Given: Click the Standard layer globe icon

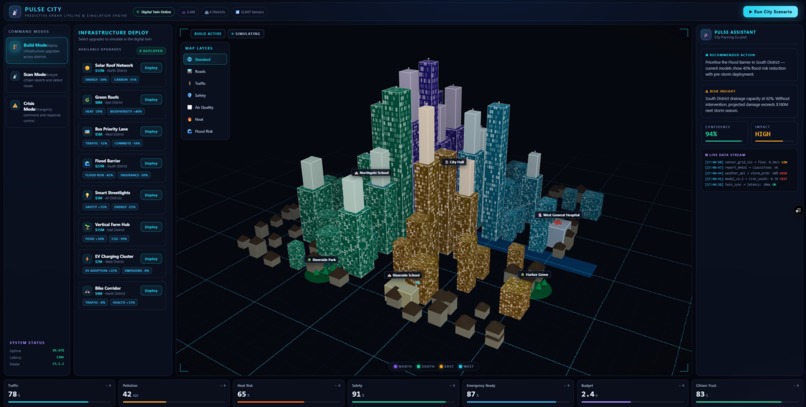Looking at the screenshot, I should tap(190, 60).
